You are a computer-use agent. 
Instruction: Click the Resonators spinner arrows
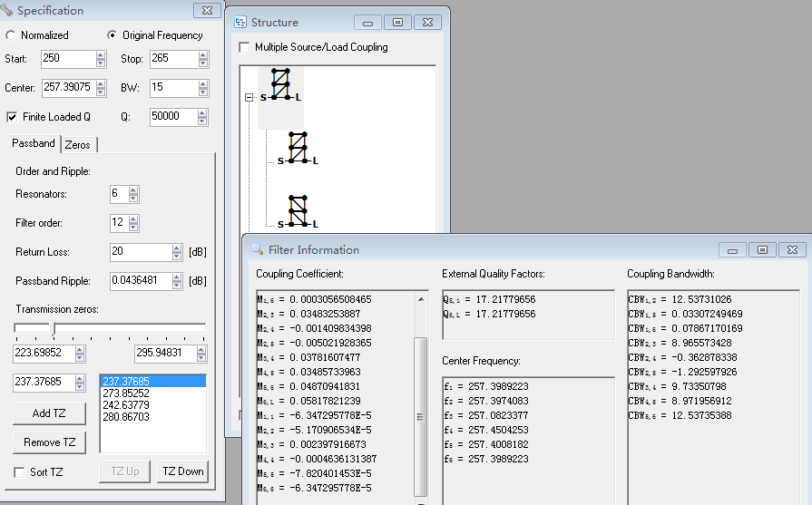133,194
